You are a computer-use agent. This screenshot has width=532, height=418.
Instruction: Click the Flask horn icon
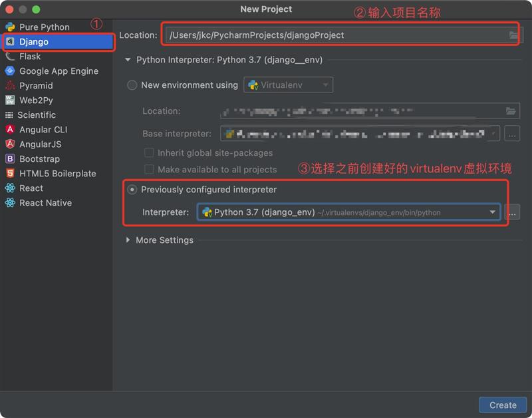click(10, 57)
